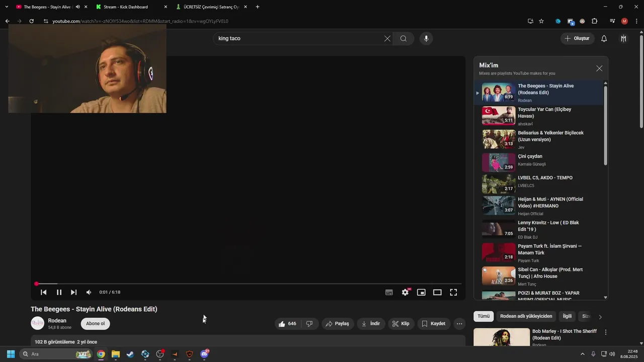Open Chrome extensions puzzle icon

(x=595, y=21)
